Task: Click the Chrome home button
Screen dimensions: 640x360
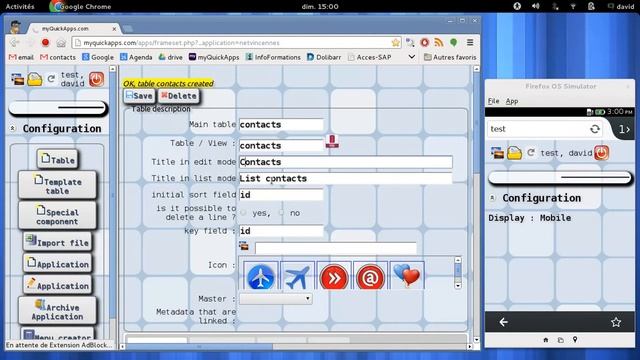Action: click(x=61, y=42)
